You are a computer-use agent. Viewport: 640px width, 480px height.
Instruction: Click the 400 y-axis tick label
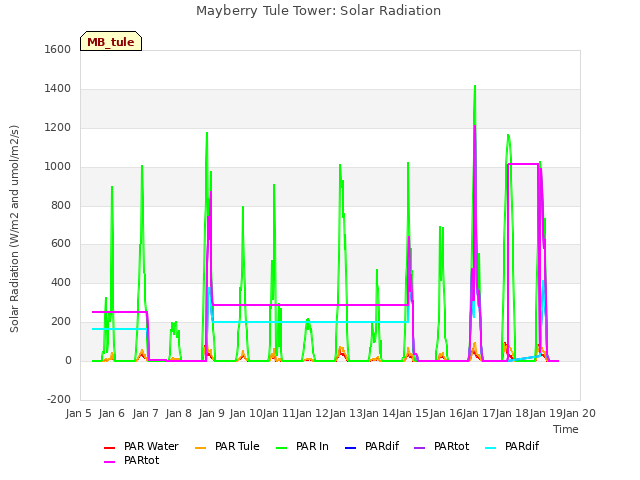click(x=61, y=283)
